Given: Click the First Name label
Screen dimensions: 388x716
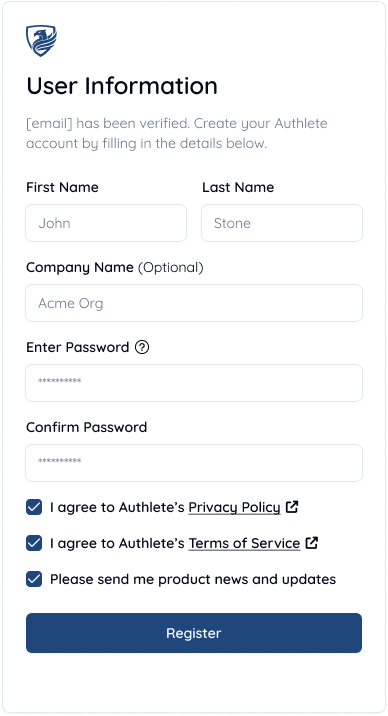Looking at the screenshot, I should pyautogui.click(x=62, y=187).
